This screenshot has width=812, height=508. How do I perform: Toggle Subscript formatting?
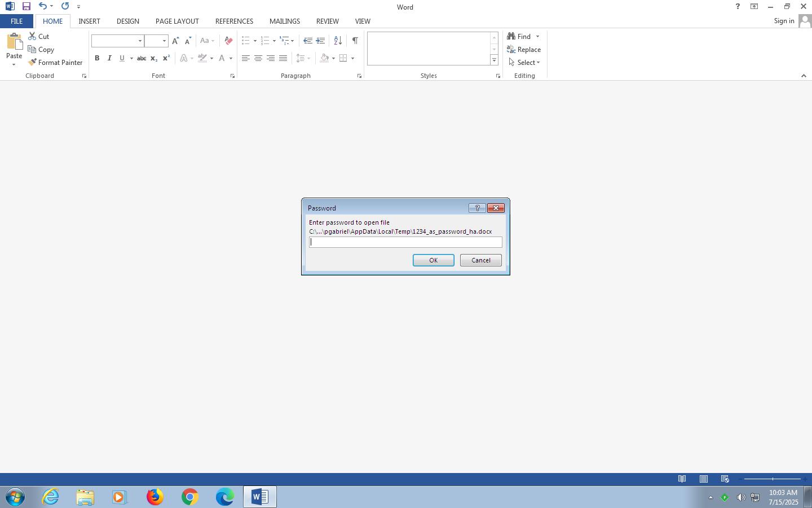(154, 58)
